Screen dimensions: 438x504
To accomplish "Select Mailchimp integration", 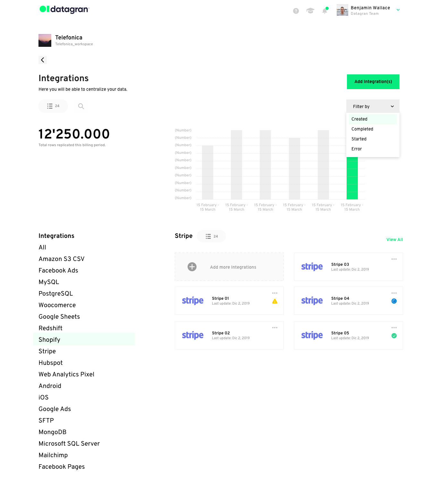I will (x=53, y=455).
